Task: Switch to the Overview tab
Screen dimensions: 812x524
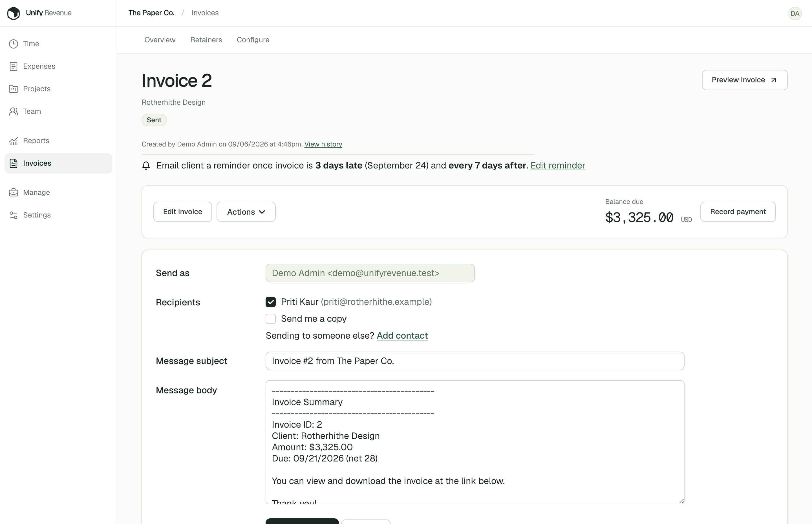Action: (160, 40)
